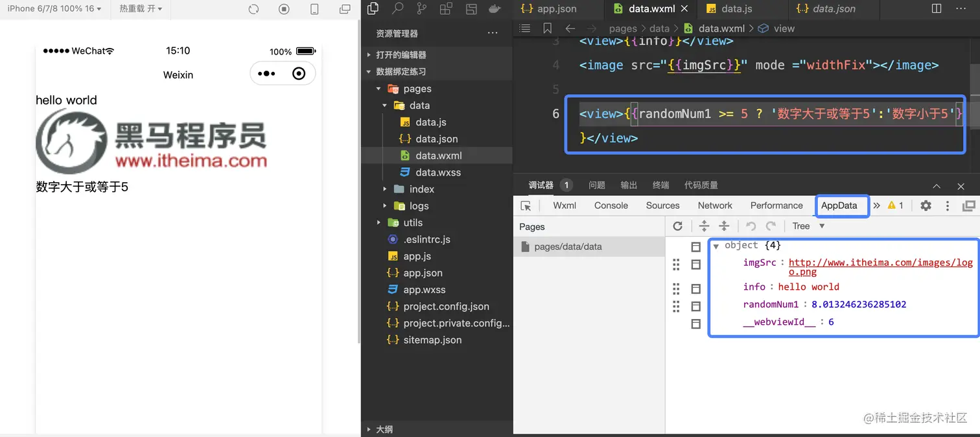980x437 pixels.
Task: Show more devtools tabs with the double chevron
Action: (876, 206)
